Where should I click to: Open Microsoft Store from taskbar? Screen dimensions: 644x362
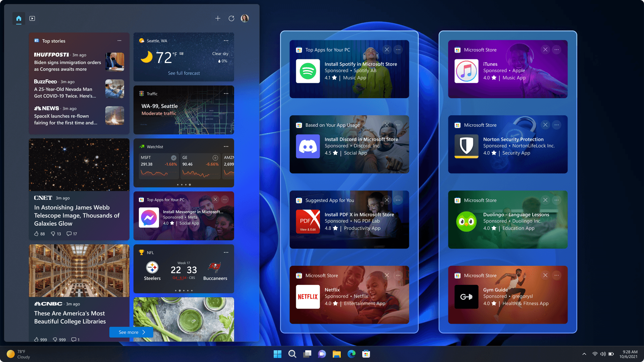(x=366, y=354)
